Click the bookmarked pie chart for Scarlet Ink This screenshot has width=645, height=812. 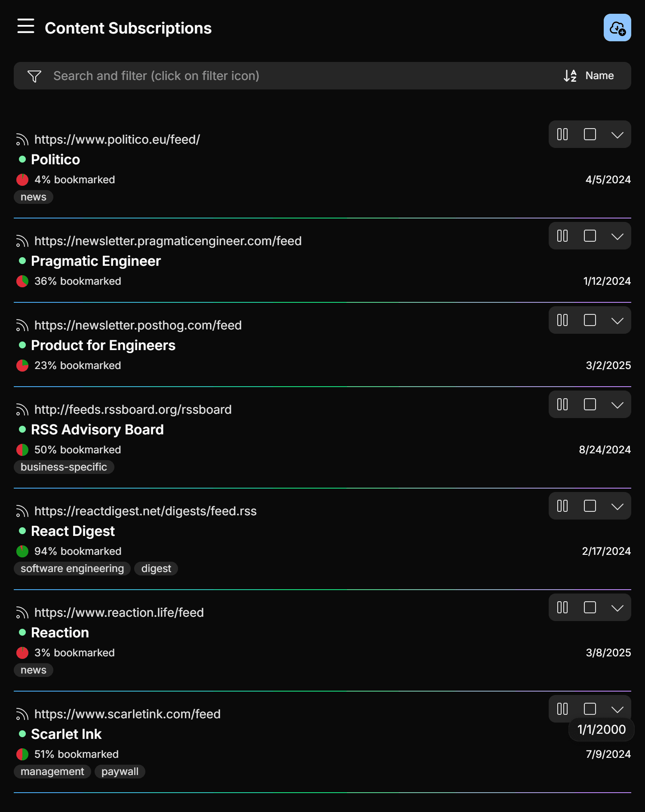coord(22,754)
